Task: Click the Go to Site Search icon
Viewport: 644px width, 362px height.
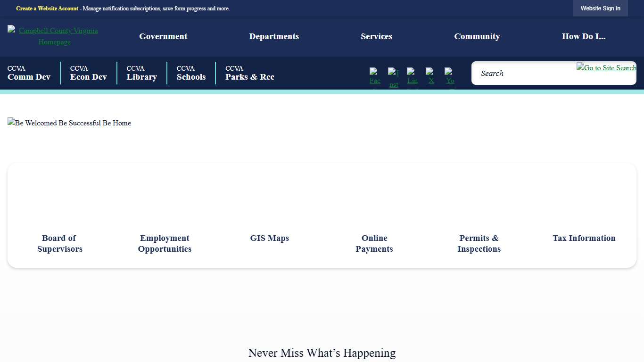Action: pyautogui.click(x=606, y=68)
